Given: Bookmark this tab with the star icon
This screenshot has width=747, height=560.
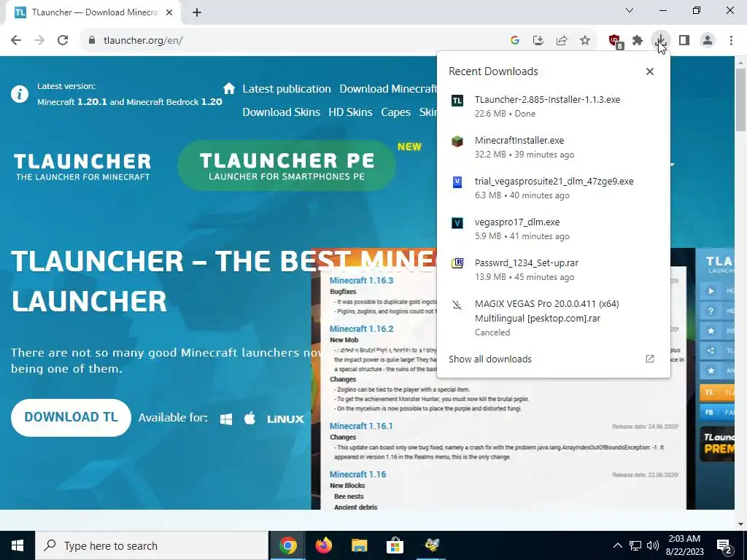Looking at the screenshot, I should point(585,41).
